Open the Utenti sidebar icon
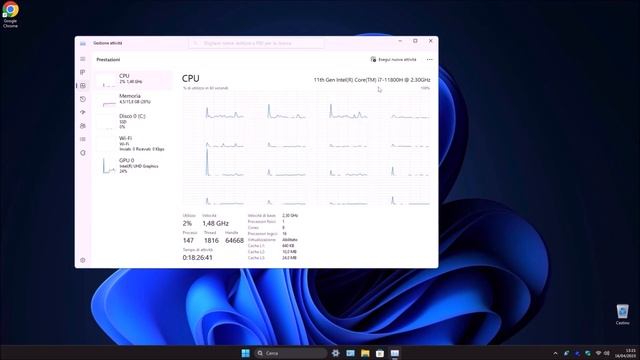The image size is (640, 360). coord(83,126)
